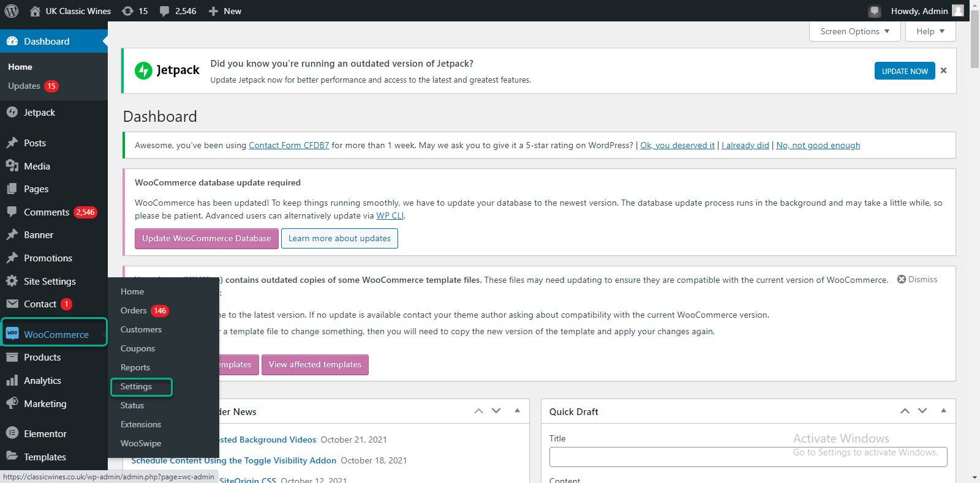Open the Status submenu item

[x=132, y=405]
